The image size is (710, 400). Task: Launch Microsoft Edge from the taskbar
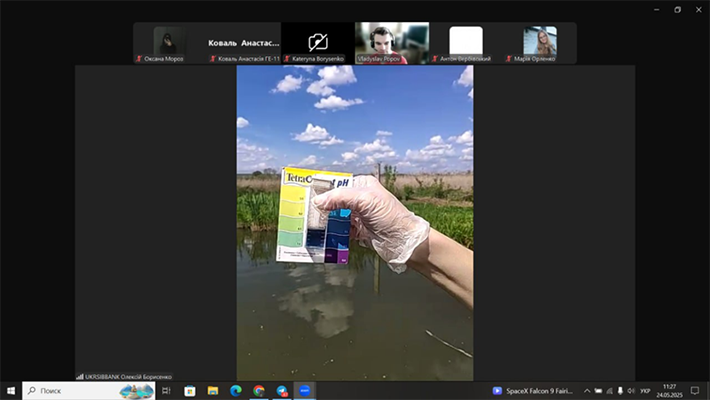pos(236,390)
